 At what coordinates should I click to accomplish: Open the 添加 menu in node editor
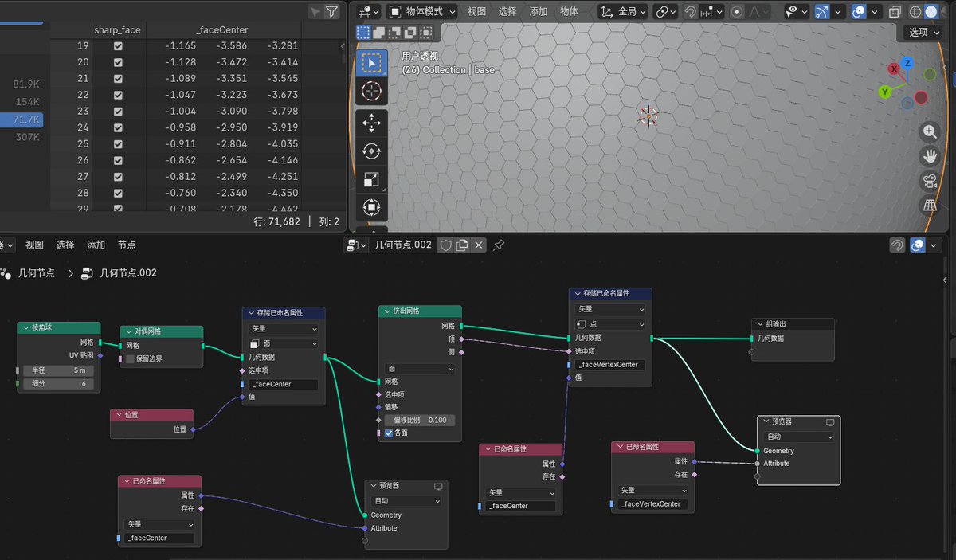pos(96,245)
